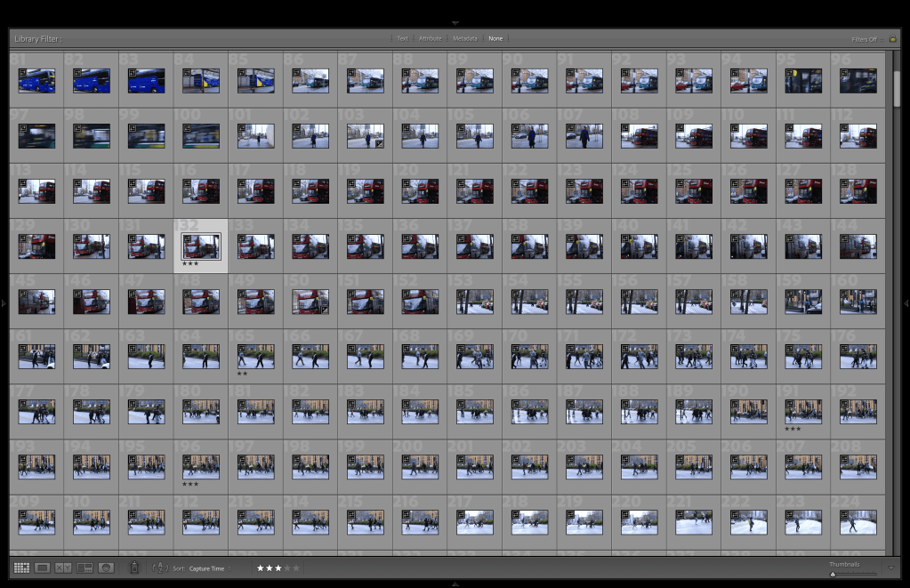The height and width of the screenshot is (588, 910).
Task: Open Survey view icon
Action: (x=85, y=568)
